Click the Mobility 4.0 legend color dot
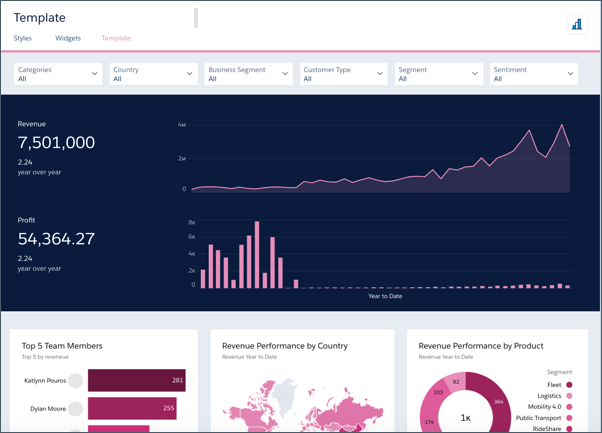 coord(569,407)
